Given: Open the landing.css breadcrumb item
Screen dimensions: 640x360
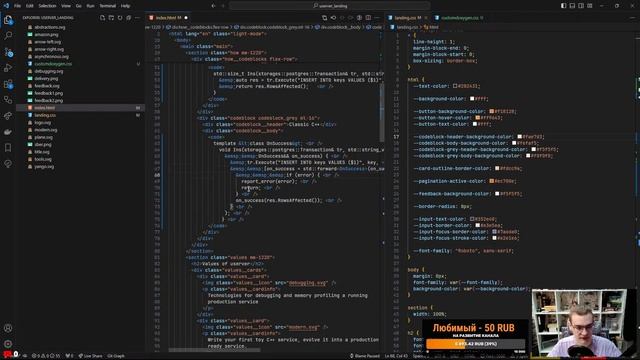Looking at the screenshot, I should click(x=405, y=27).
